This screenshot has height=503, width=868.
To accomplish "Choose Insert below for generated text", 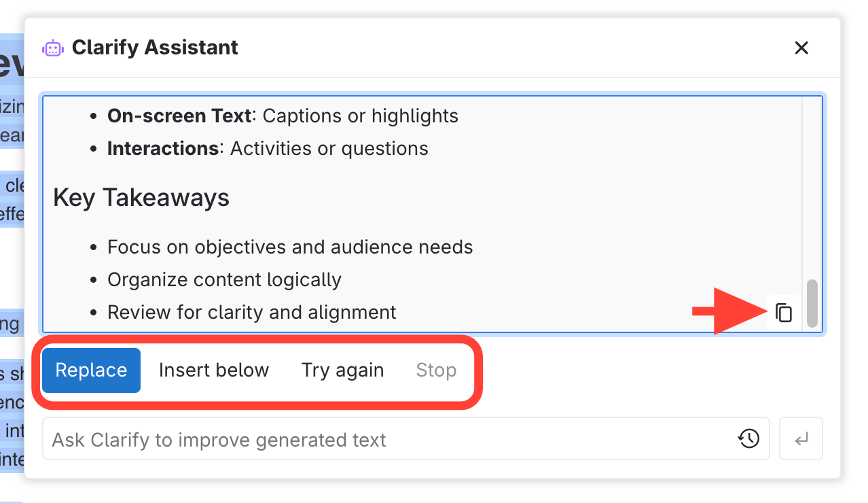I will (x=214, y=370).
